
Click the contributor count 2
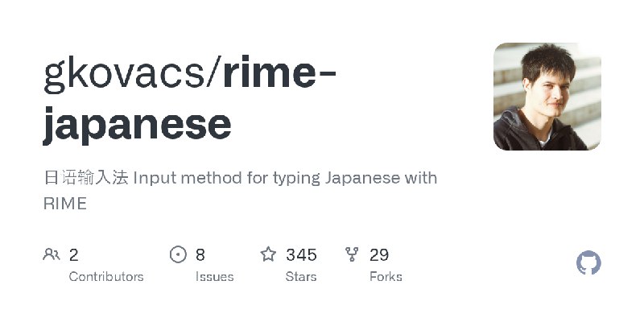click(74, 255)
